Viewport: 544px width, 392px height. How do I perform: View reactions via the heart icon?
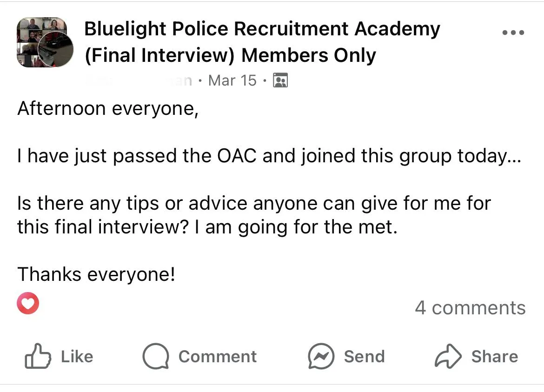click(x=28, y=303)
